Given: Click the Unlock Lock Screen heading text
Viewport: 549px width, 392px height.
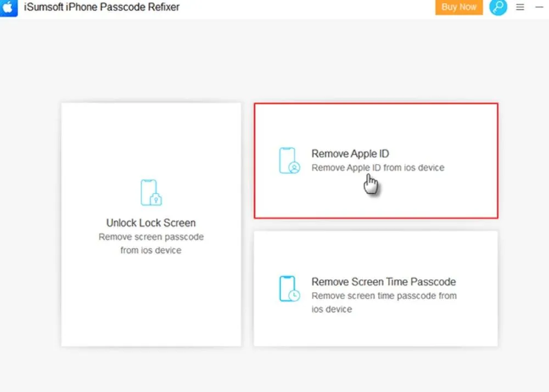Looking at the screenshot, I should tap(151, 223).
